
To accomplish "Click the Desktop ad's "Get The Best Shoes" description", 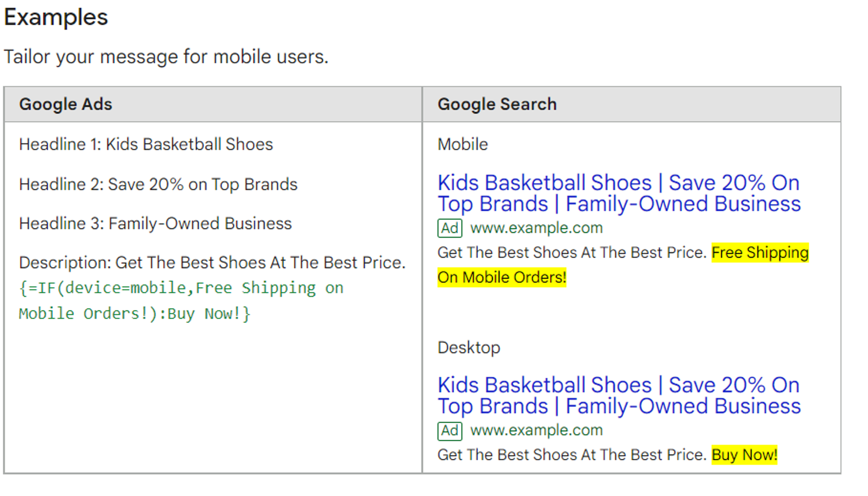I will coord(572,455).
